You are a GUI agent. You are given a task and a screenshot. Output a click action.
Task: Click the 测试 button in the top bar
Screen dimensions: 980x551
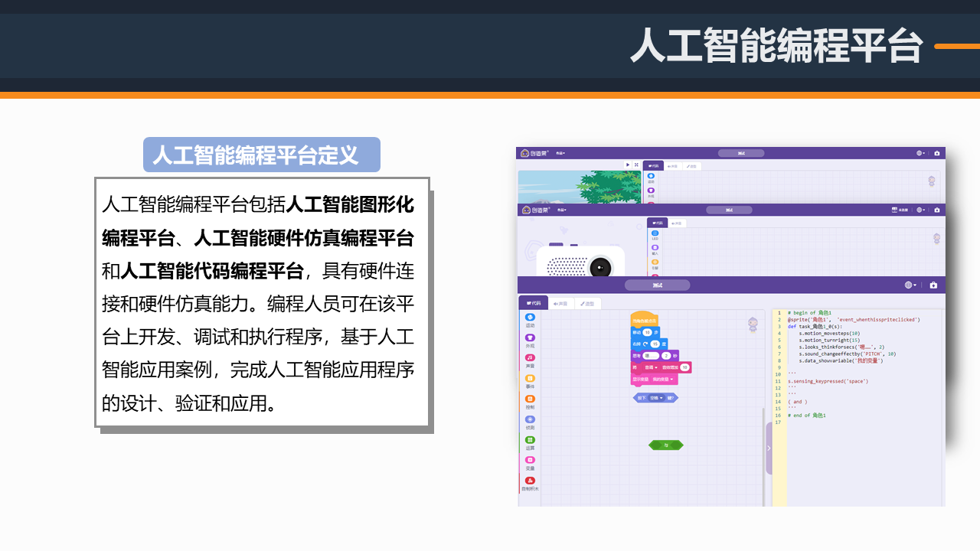741,153
